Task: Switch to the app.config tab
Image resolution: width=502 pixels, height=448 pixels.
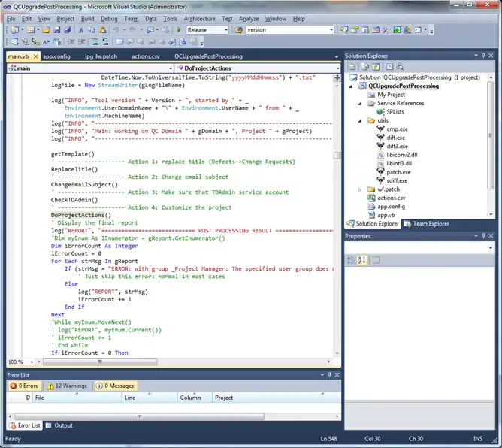Action: coord(56,56)
